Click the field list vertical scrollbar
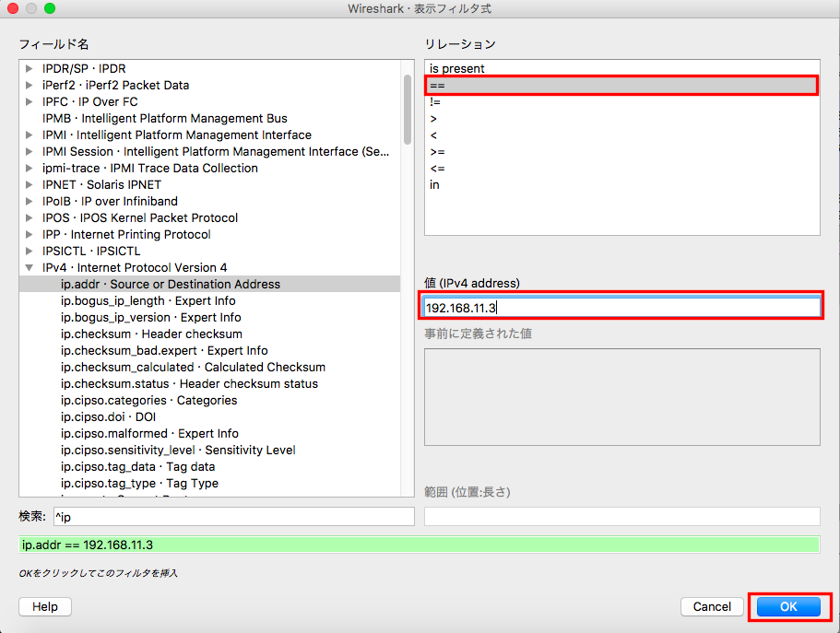 (x=408, y=110)
